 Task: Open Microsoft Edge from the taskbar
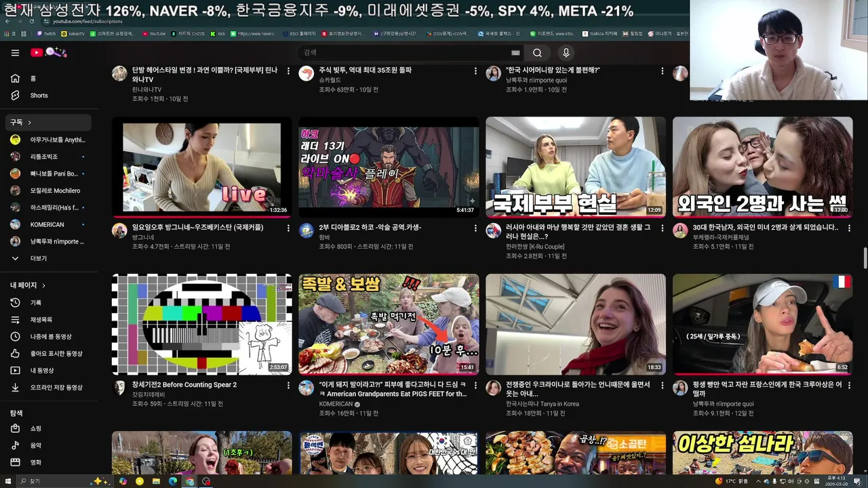click(172, 481)
